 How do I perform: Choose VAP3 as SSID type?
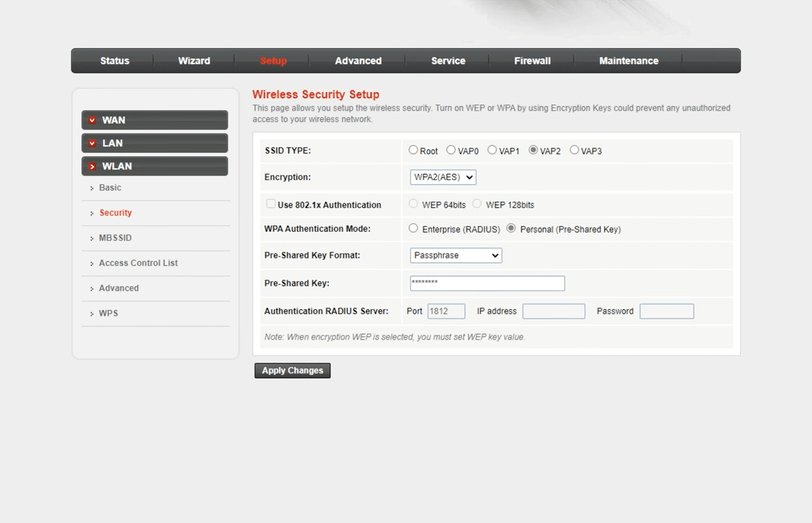(574, 150)
